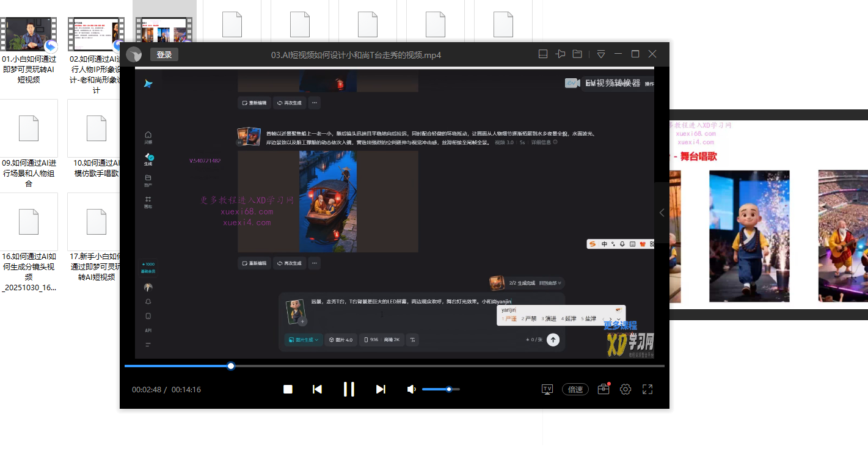Image resolution: width=868 pixels, height=454 pixels.
Task: Skip to the next video
Action: click(381, 389)
